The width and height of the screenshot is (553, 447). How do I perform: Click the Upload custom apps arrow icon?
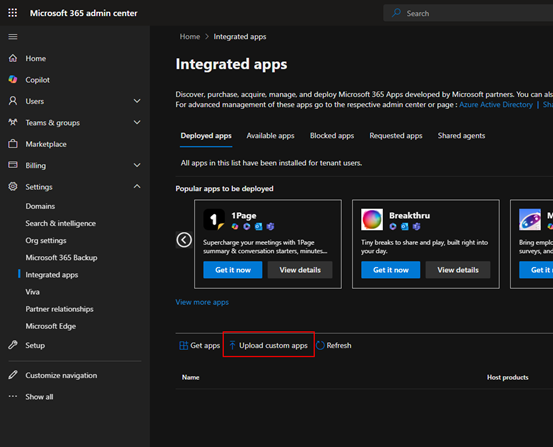(x=232, y=345)
